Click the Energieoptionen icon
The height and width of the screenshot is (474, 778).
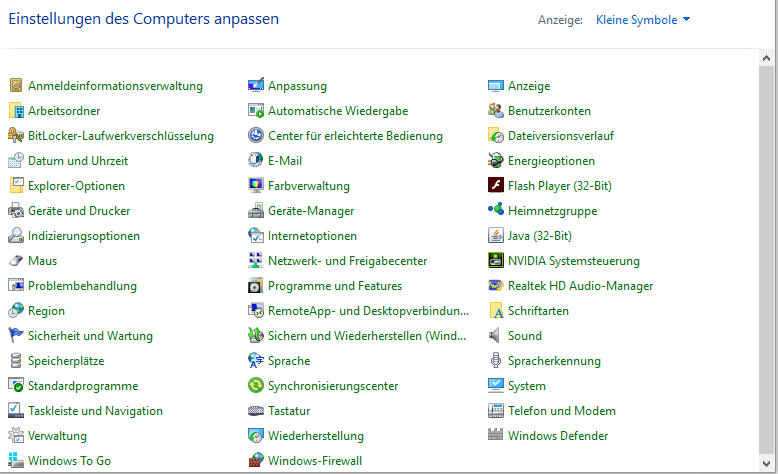click(496, 160)
